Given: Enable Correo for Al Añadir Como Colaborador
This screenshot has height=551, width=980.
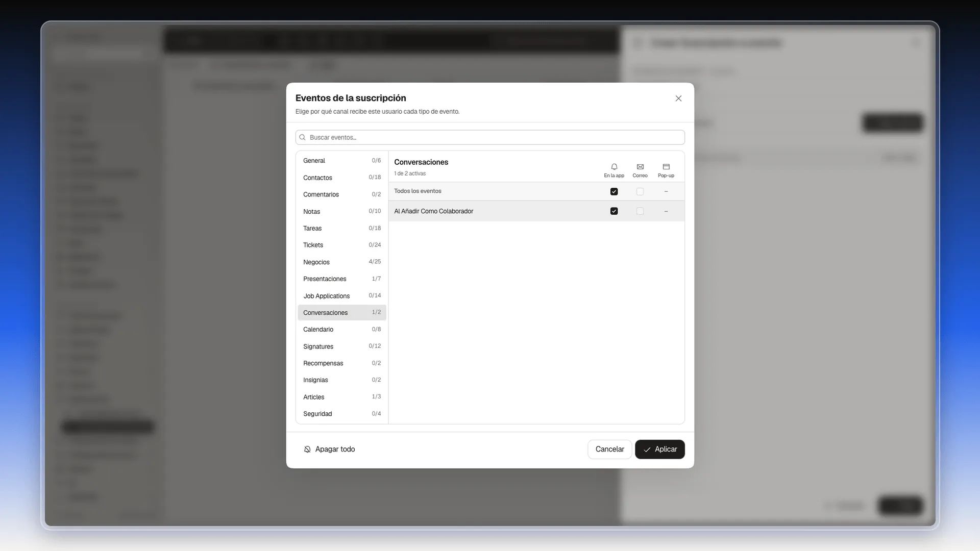Looking at the screenshot, I should (x=640, y=211).
